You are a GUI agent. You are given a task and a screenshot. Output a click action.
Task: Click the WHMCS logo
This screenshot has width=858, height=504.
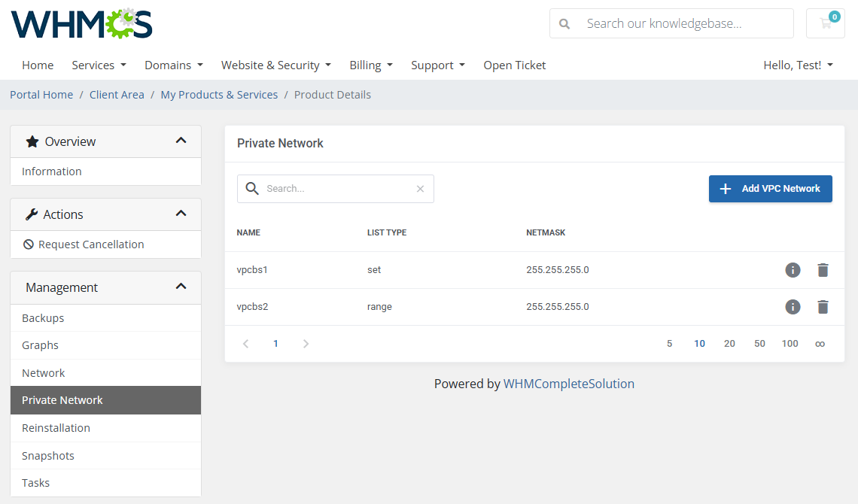(81, 24)
